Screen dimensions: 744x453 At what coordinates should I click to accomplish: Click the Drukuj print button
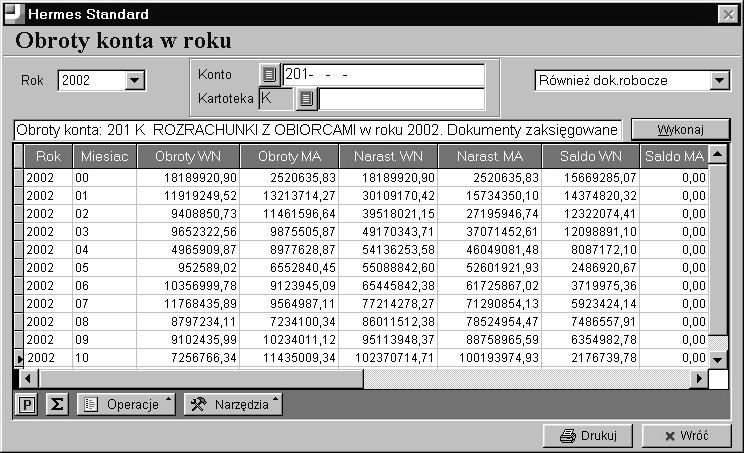pos(588,435)
